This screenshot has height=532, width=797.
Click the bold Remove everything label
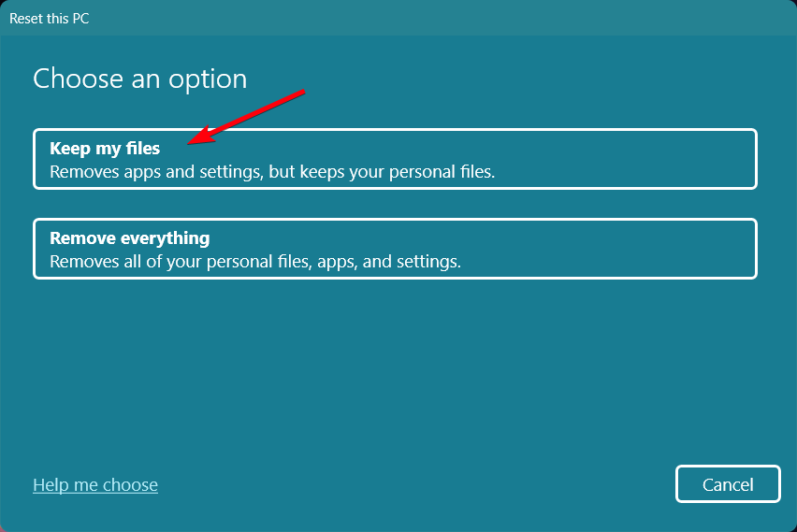click(x=129, y=237)
